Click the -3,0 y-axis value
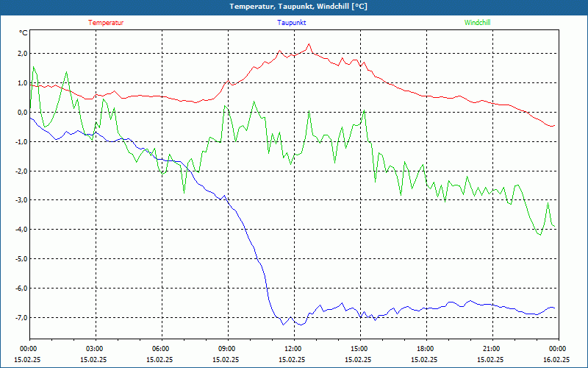588x368 pixels. [22, 200]
